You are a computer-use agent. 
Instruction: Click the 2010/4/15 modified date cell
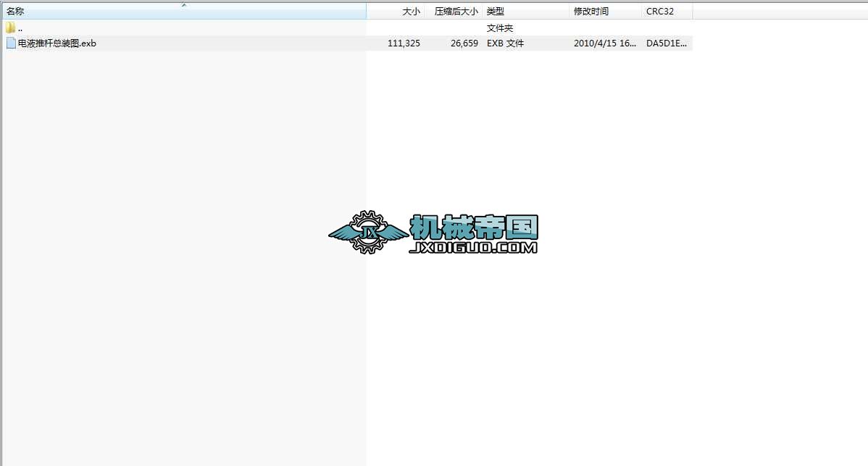tap(605, 43)
